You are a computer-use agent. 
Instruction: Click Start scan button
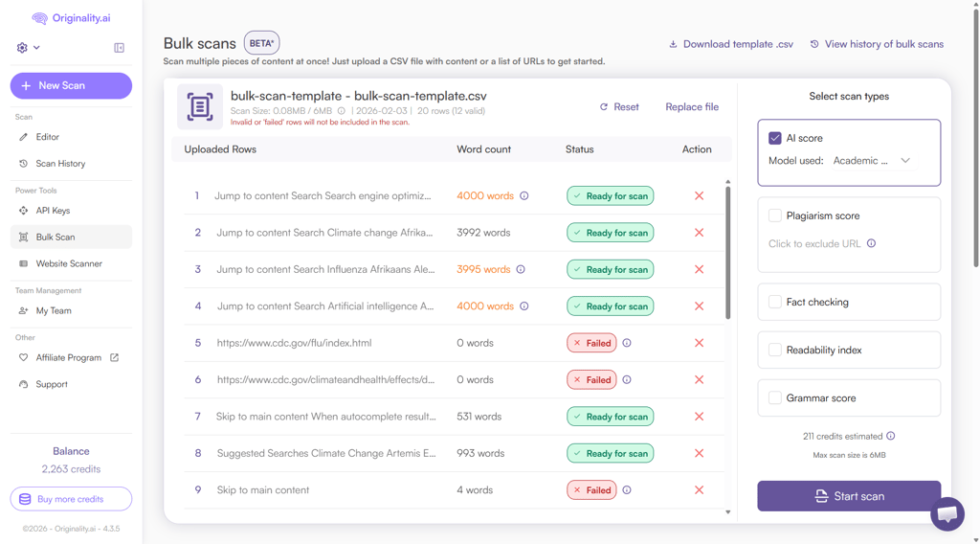(849, 496)
